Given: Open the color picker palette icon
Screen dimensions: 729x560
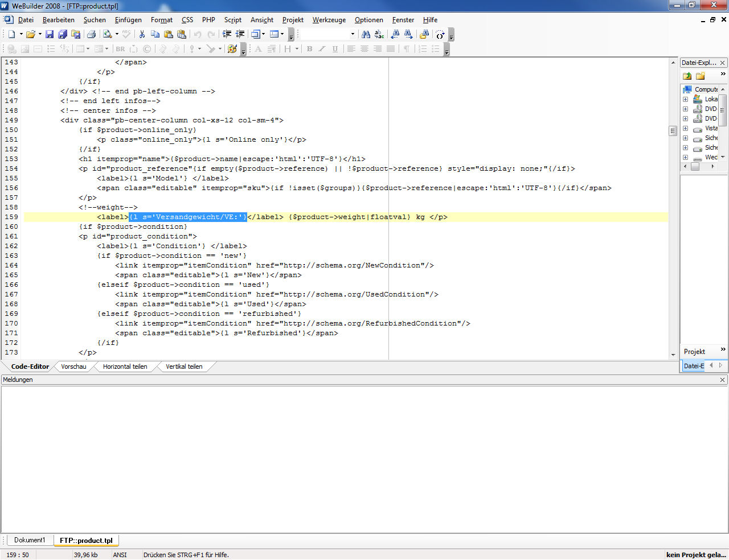Looking at the screenshot, I should point(232,49).
